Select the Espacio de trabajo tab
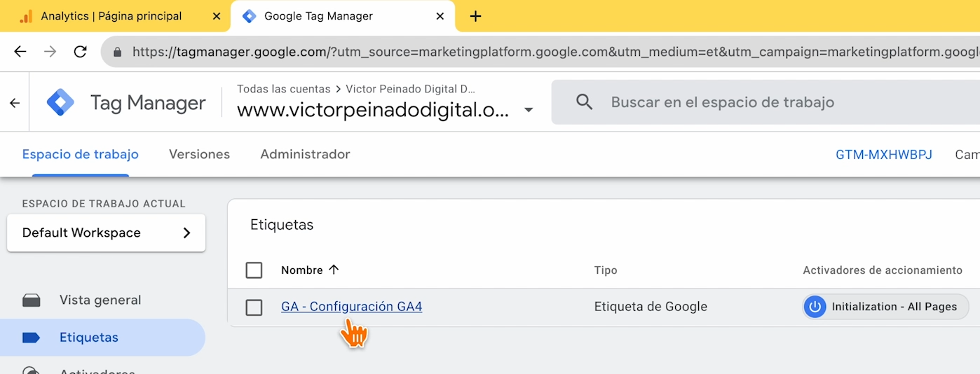Screen dimensions: 980x374 click(x=81, y=154)
